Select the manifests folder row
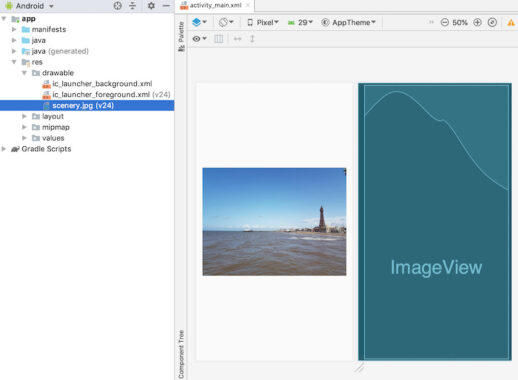 pyautogui.click(x=87, y=29)
